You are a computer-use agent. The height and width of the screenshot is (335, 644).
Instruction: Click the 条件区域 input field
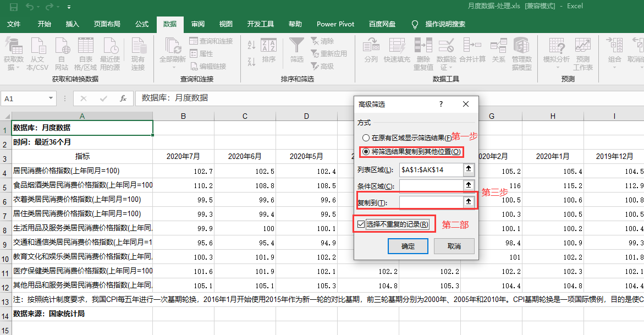click(431, 186)
